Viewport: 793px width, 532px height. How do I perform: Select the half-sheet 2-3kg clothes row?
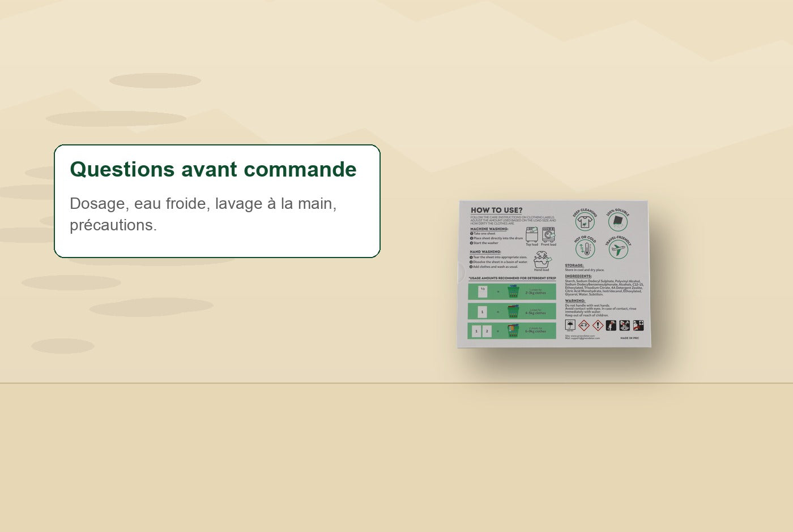tap(512, 292)
